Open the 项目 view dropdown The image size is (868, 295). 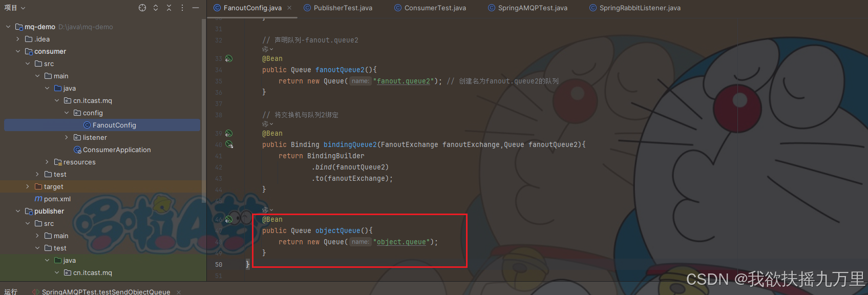(x=15, y=8)
